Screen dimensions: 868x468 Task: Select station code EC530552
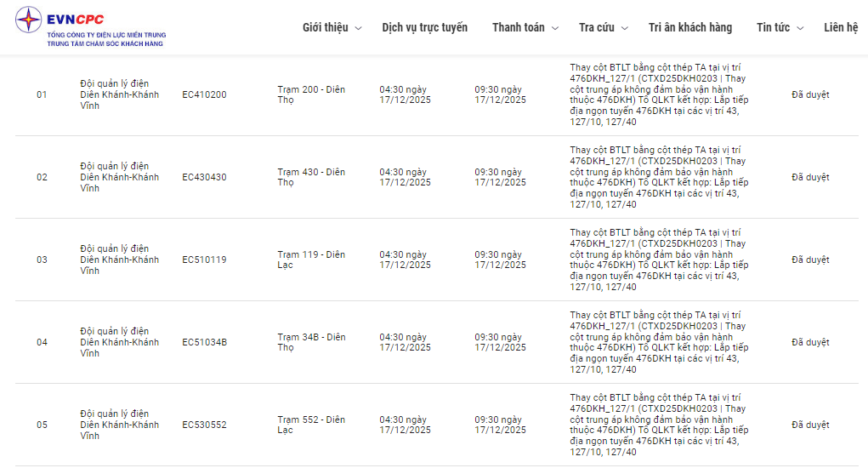(204, 425)
